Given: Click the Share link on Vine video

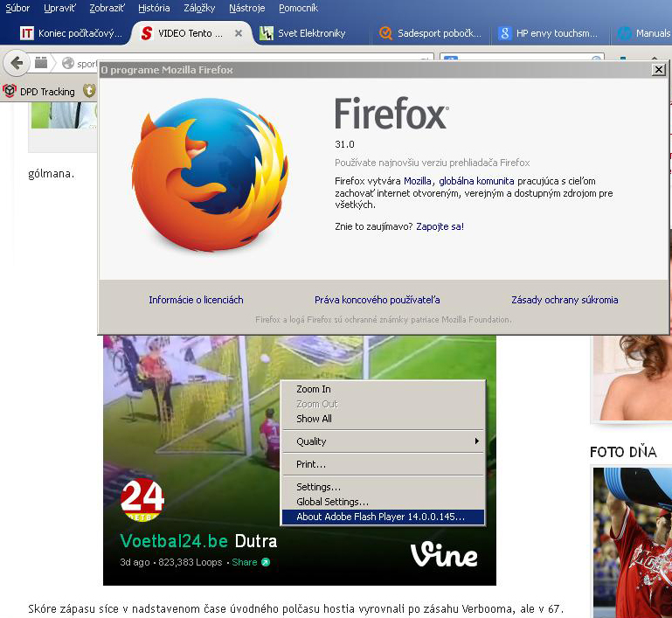Looking at the screenshot, I should (245, 562).
